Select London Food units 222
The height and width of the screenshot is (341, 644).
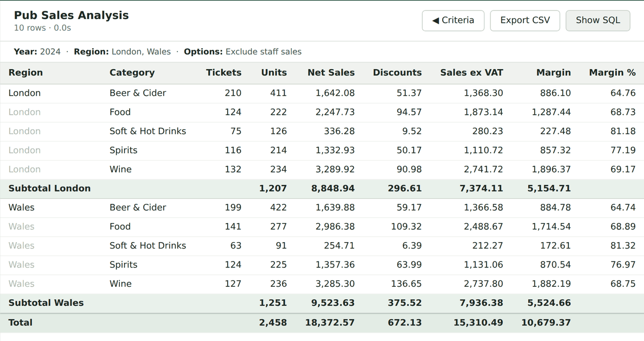[x=278, y=112]
